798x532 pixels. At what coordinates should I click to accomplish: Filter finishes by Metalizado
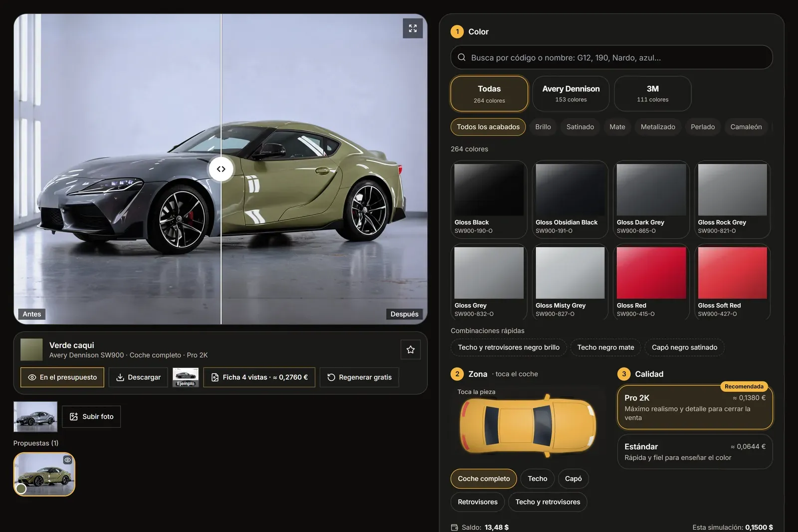tap(658, 127)
